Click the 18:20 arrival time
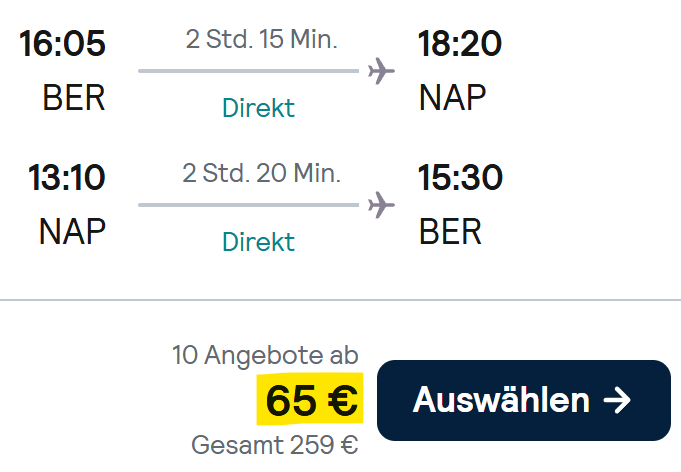The width and height of the screenshot is (681, 472). (460, 44)
